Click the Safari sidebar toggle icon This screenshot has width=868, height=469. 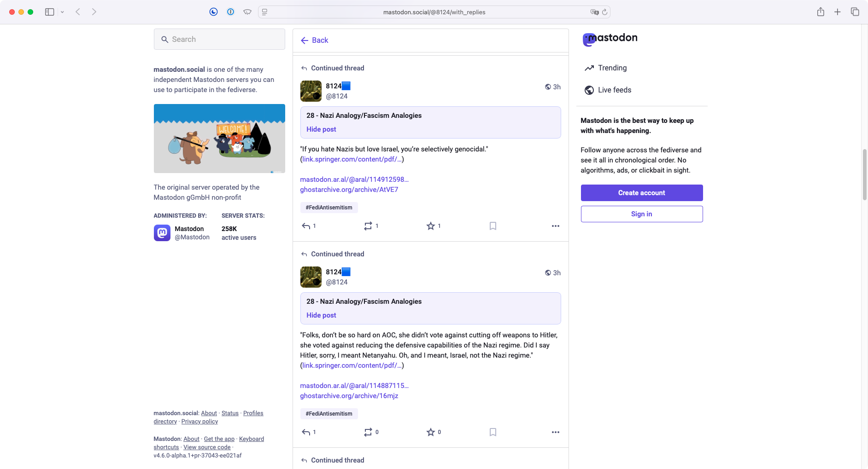tap(50, 12)
